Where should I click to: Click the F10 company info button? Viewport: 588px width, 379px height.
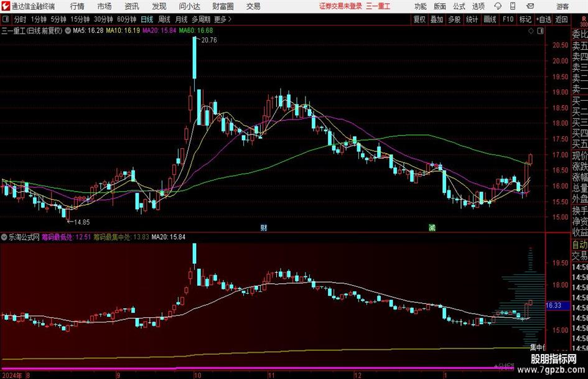point(508,19)
